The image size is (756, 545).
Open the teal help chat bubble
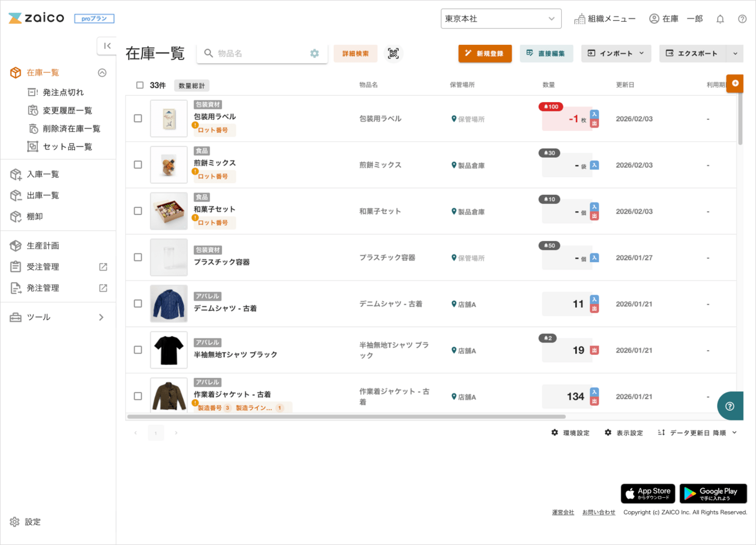click(730, 406)
